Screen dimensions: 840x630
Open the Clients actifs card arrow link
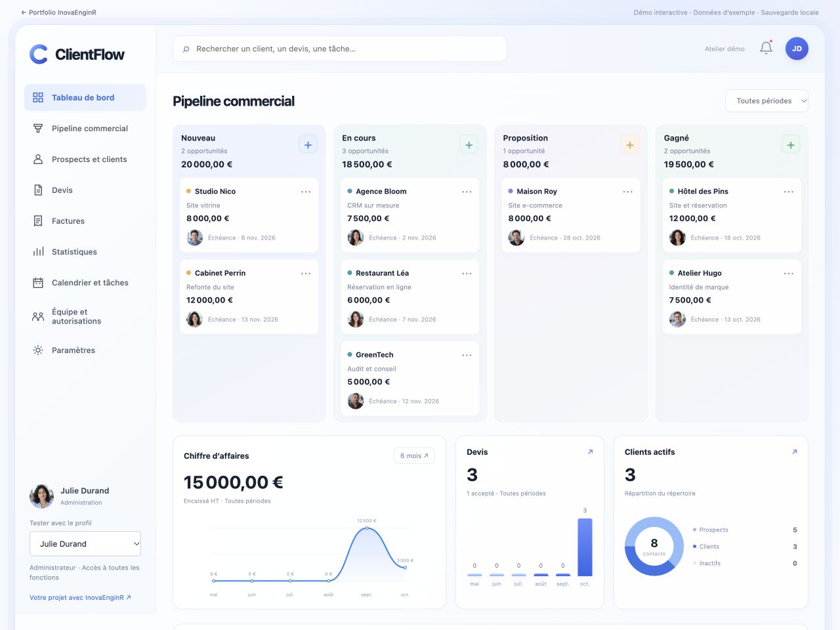pyautogui.click(x=794, y=452)
